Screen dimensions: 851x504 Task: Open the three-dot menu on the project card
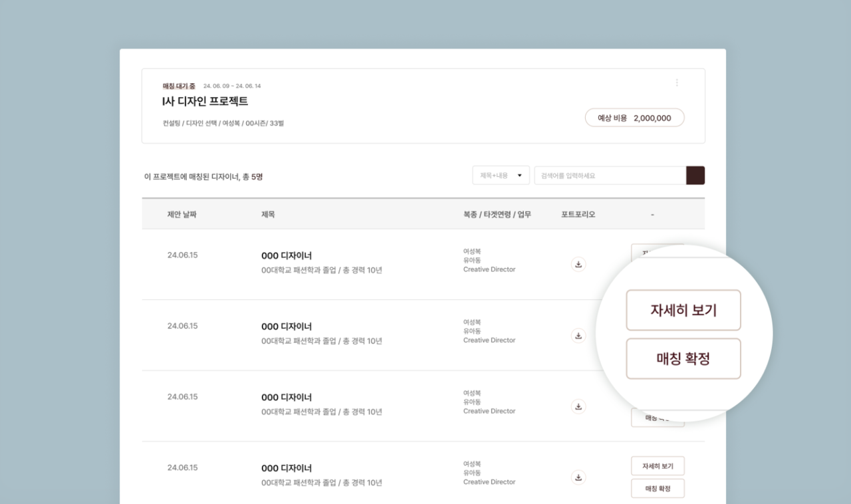(x=677, y=82)
